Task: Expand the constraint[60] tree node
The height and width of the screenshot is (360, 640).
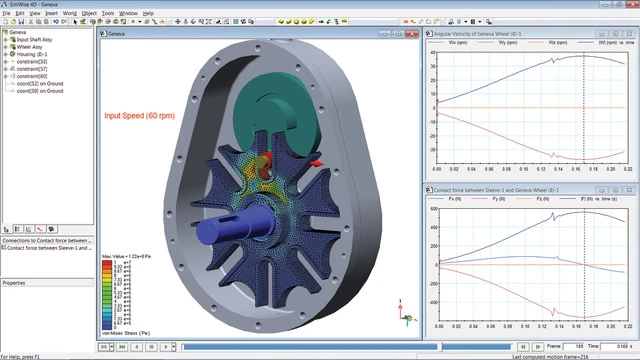Action: tap(6, 76)
